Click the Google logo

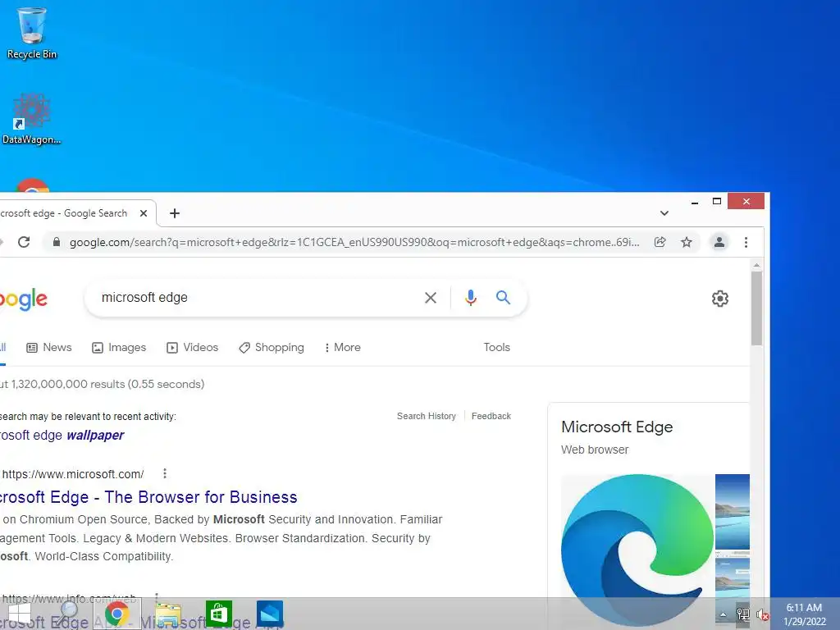pos(24,299)
